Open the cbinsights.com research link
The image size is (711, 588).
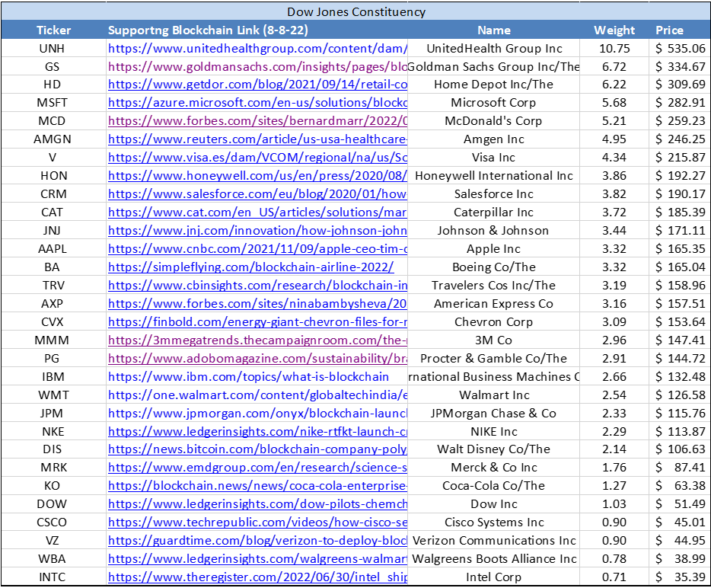coord(257,285)
